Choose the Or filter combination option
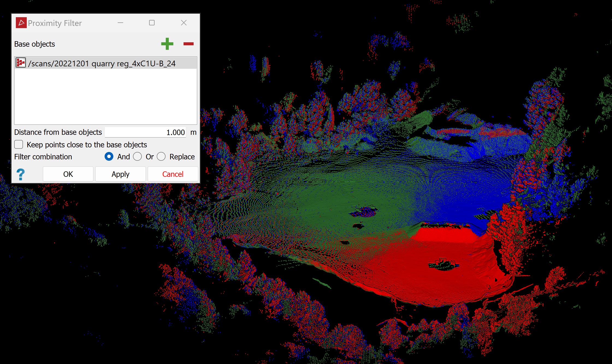This screenshot has height=364, width=612. tap(137, 156)
